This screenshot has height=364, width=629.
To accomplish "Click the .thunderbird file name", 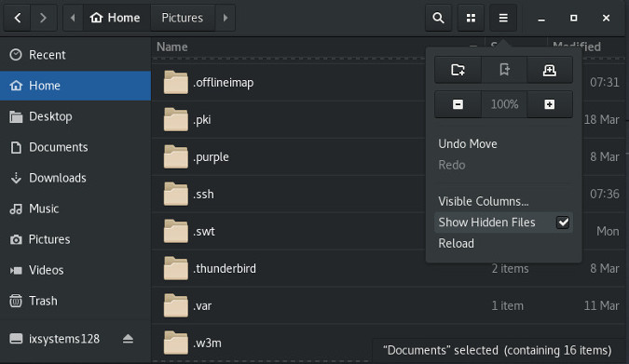I will (x=225, y=269).
